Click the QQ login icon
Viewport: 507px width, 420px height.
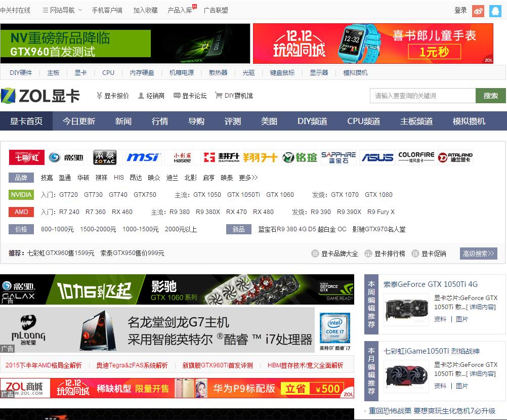495,11
